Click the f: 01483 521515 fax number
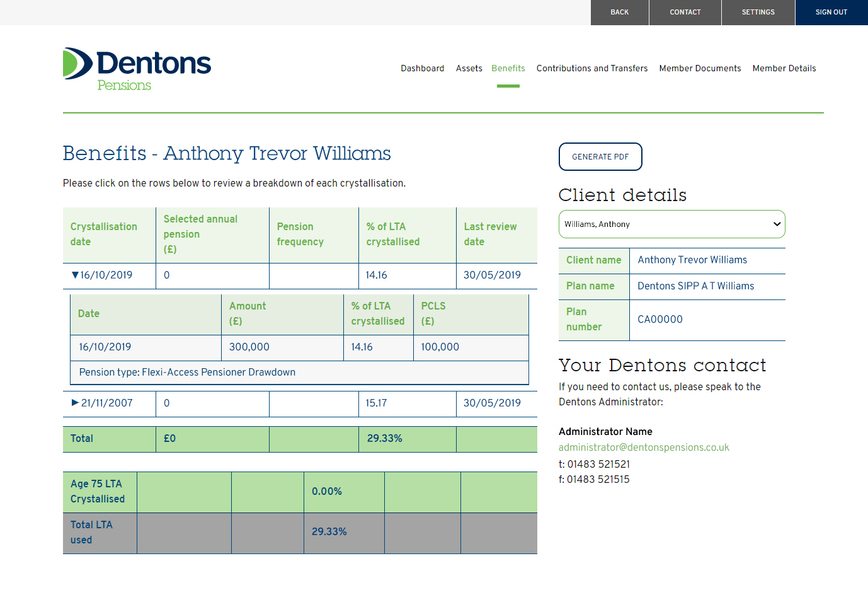868x597 pixels. coord(594,479)
